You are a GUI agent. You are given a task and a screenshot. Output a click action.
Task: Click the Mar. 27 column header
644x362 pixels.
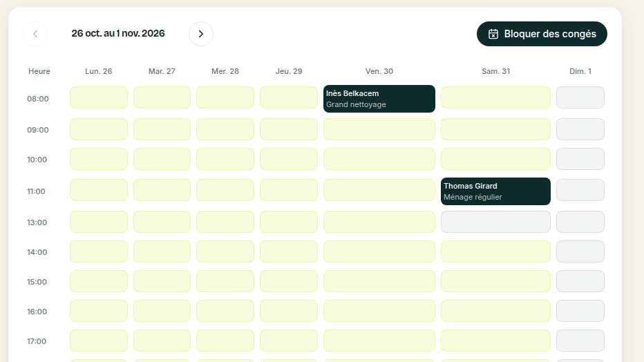pos(162,71)
